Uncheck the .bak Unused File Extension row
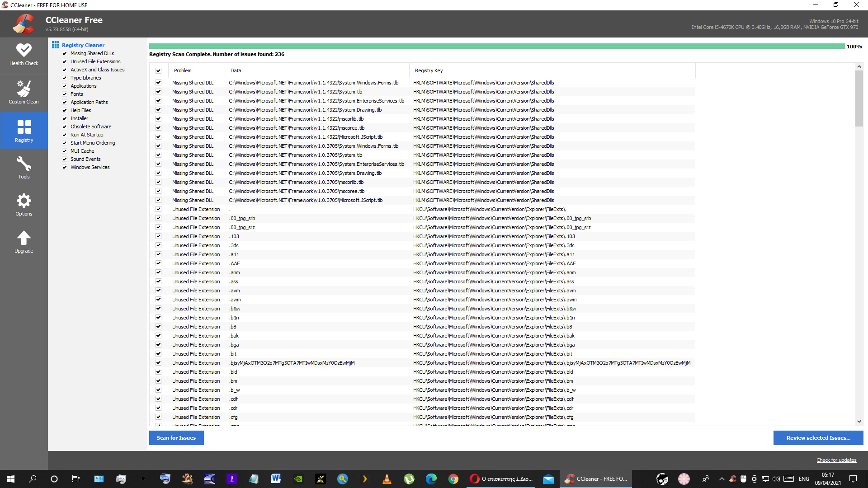Viewport: 868px width, 488px height. point(158,336)
